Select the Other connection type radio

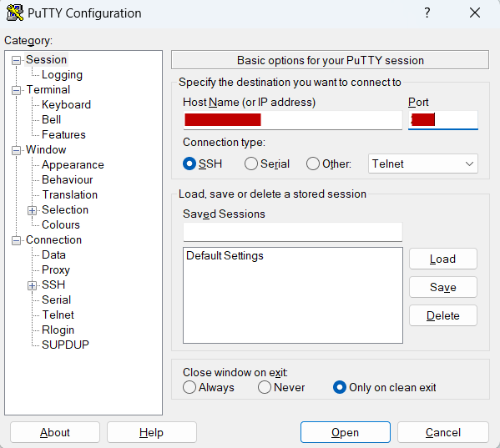[x=313, y=164]
